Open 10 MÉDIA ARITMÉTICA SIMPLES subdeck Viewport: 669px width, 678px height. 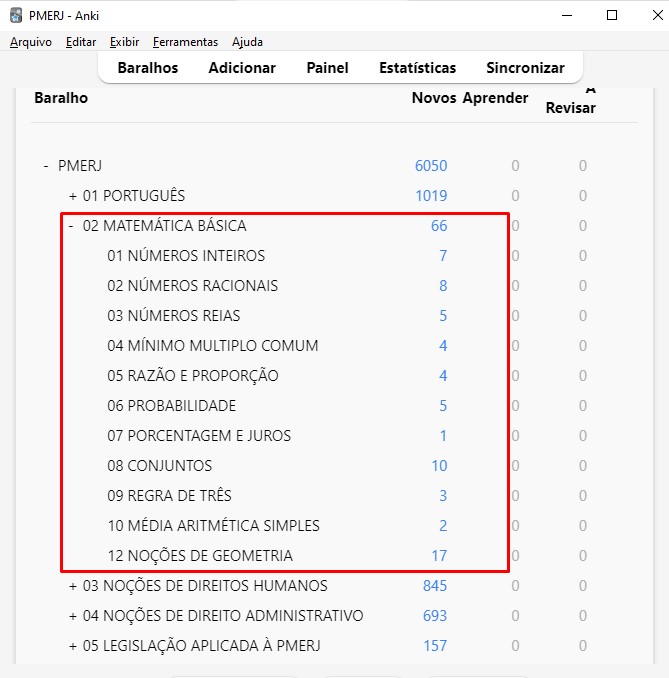coord(214,526)
